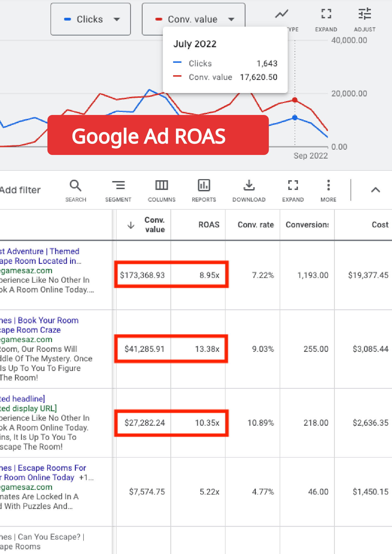Sort by Conv. value column header
This screenshot has height=554, width=392.
(x=155, y=225)
